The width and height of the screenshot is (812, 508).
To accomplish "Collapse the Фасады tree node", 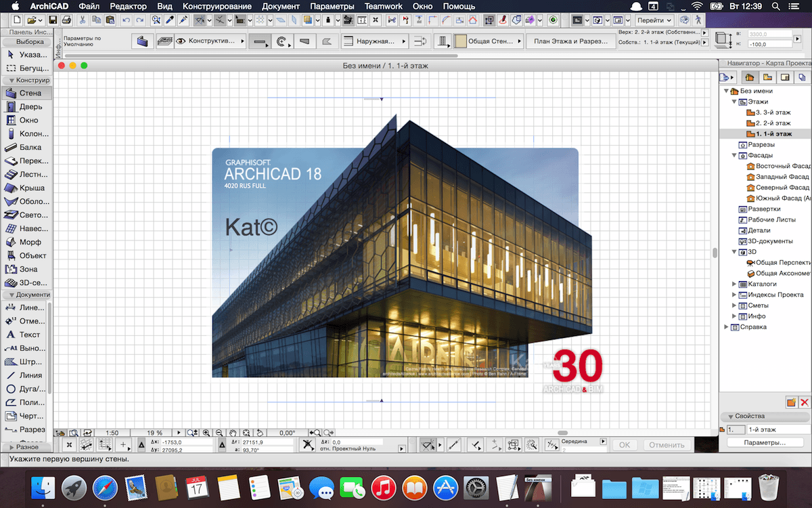I will click(x=734, y=155).
